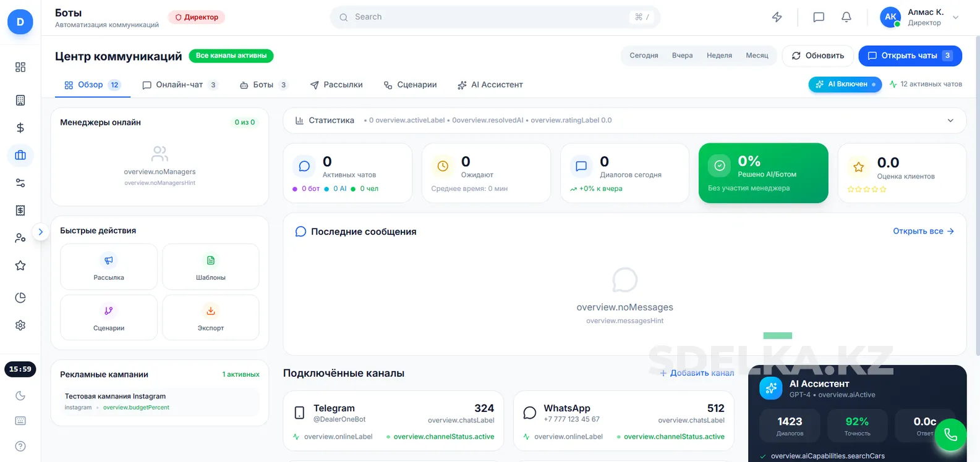Click the green phone call button

point(950,435)
